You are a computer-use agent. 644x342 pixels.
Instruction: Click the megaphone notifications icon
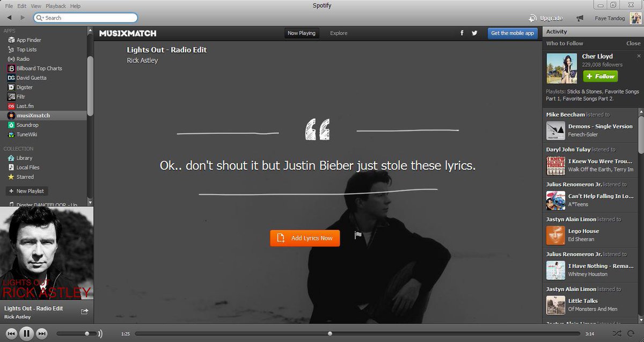pos(580,18)
